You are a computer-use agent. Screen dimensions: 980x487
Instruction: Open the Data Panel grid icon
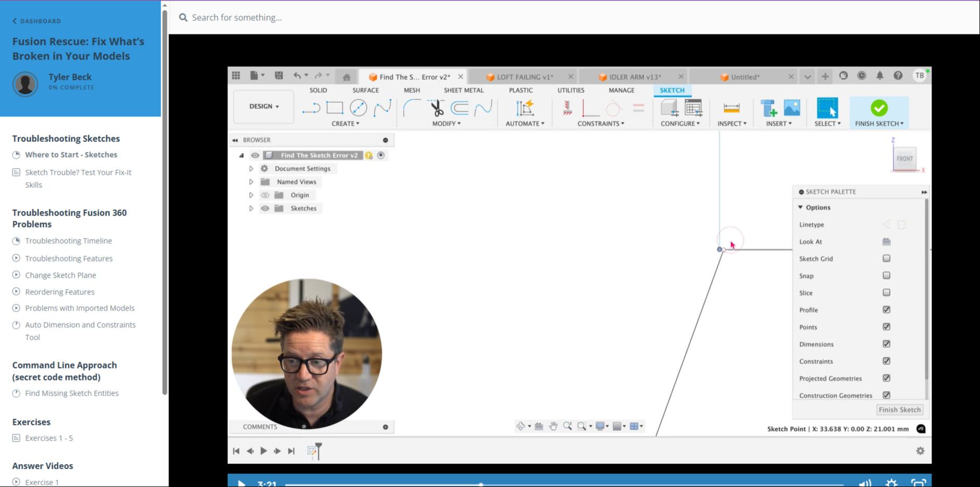tap(236, 76)
